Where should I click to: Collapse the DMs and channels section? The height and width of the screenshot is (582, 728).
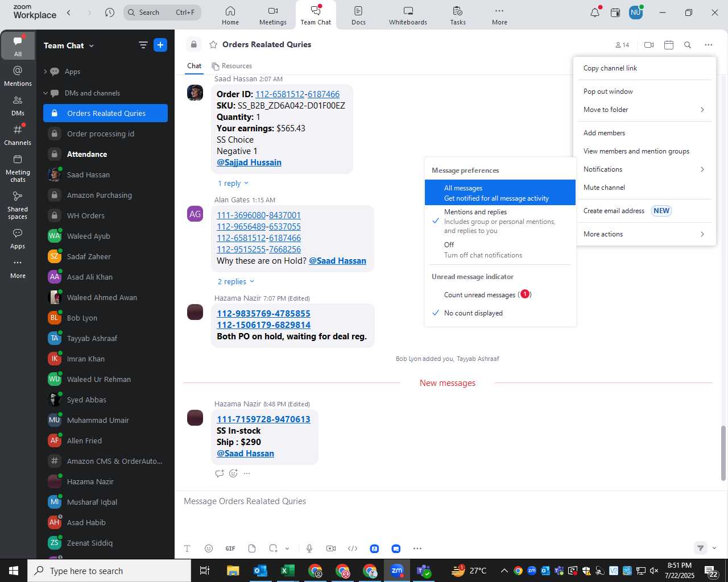pos(45,93)
